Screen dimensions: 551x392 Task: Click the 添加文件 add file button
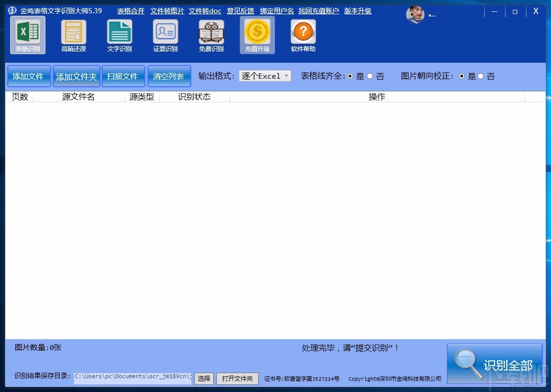click(x=29, y=76)
